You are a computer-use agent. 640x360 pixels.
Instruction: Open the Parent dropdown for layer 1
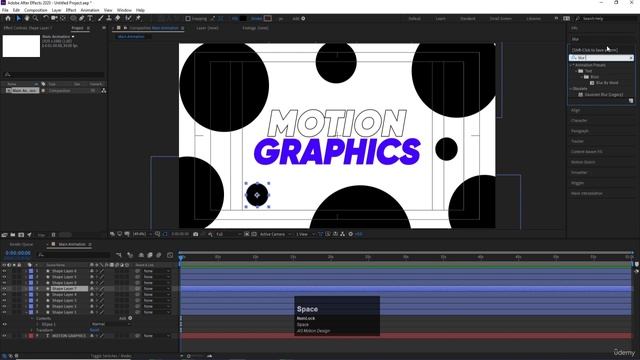click(156, 271)
